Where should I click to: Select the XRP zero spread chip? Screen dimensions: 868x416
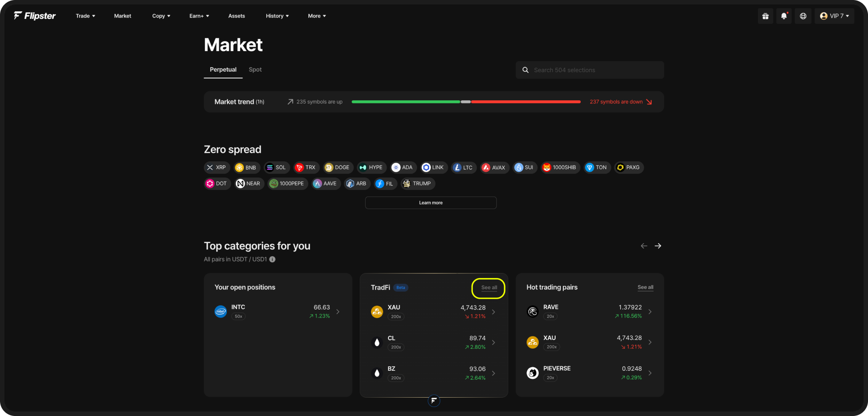click(217, 167)
